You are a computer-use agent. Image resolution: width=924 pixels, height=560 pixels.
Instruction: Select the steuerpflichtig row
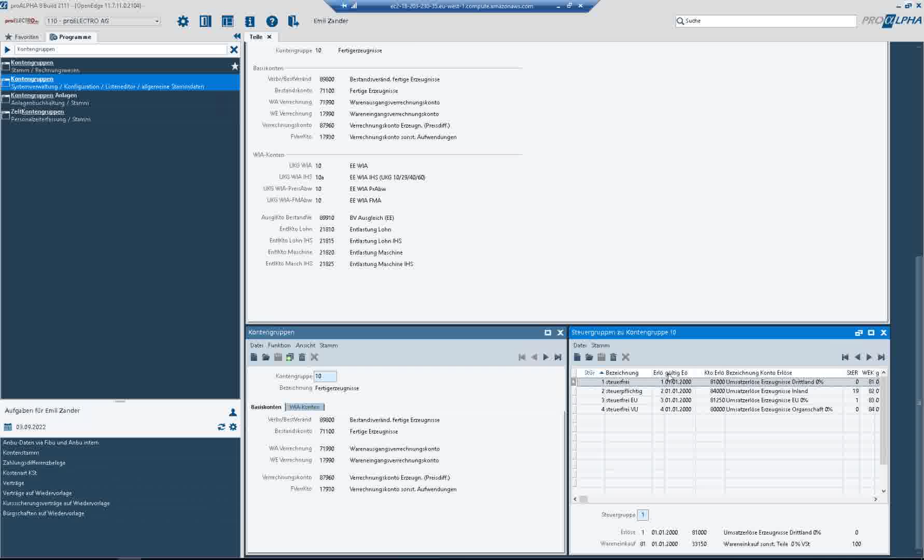[729, 391]
